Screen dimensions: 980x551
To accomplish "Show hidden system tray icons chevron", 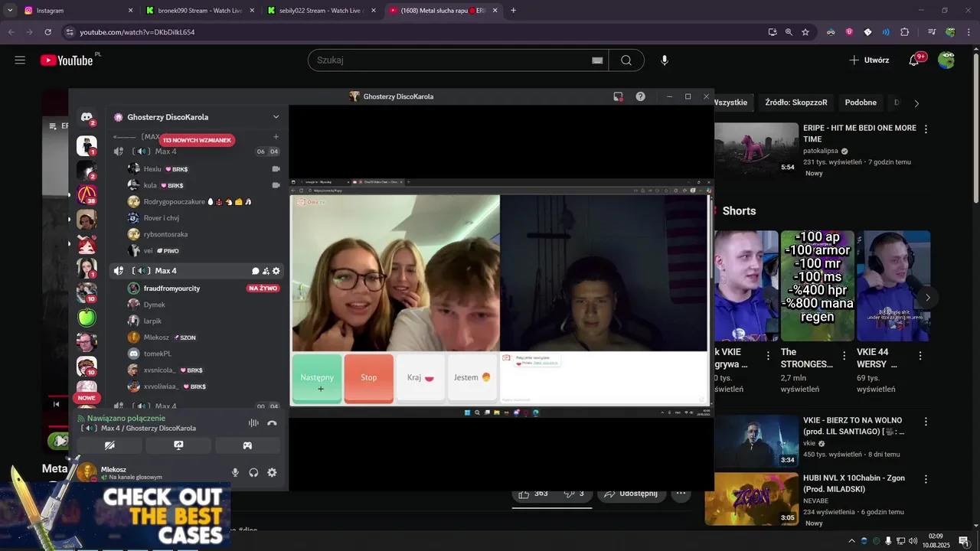I will click(x=851, y=541).
